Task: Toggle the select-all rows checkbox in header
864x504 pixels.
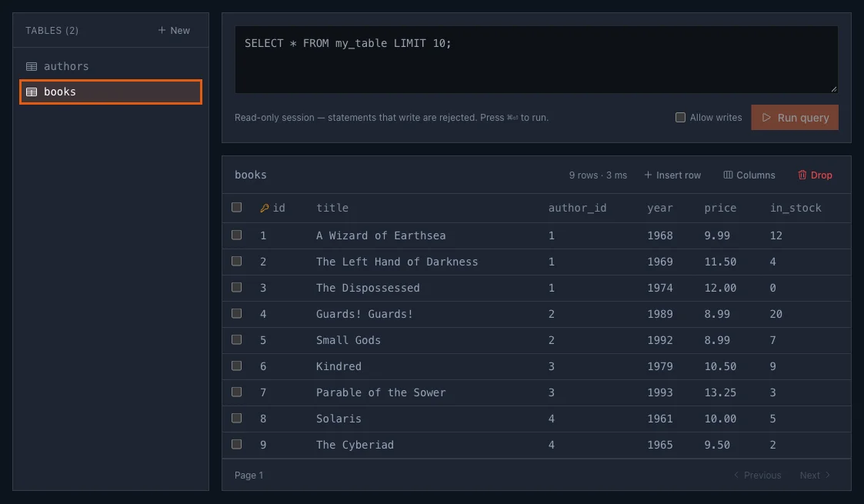Action: pyautogui.click(x=236, y=207)
